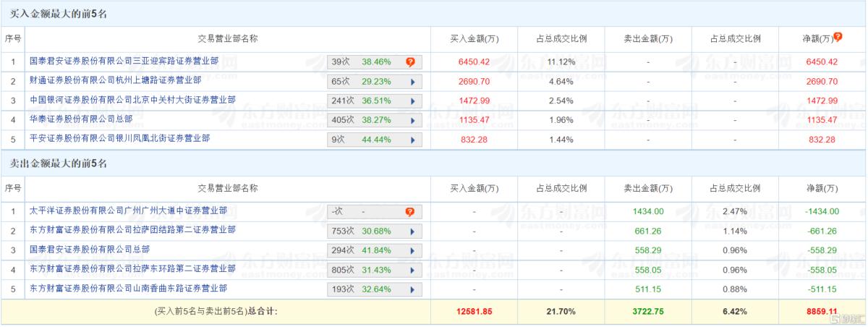Image resolution: width=868 pixels, height=327 pixels.
Task: Click help icon beside 净额(万) buy header
Action: pos(838,36)
